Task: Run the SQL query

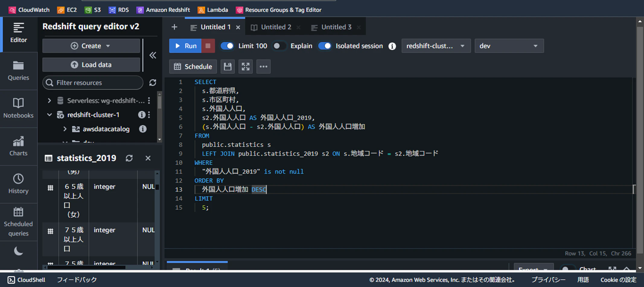Action: tap(185, 46)
